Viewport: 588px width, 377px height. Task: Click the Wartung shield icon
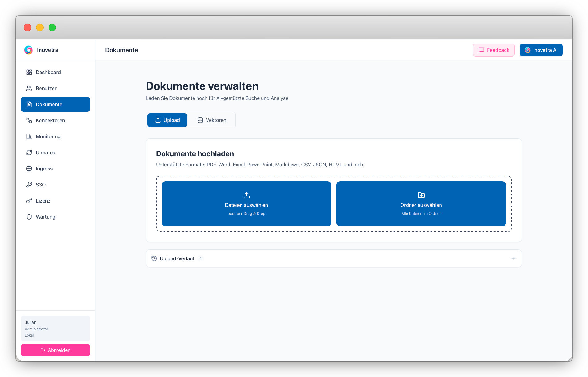click(x=29, y=217)
